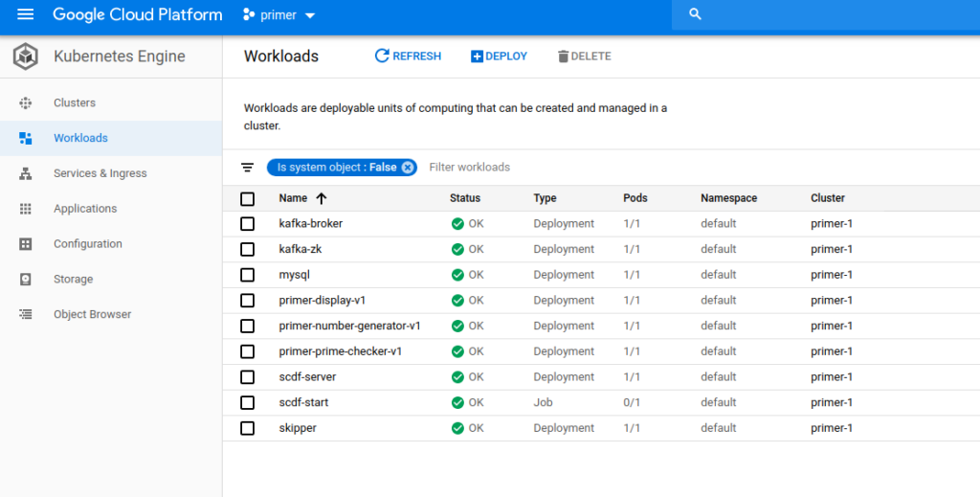Open the skipper workload
This screenshot has height=497, width=980.
298,428
